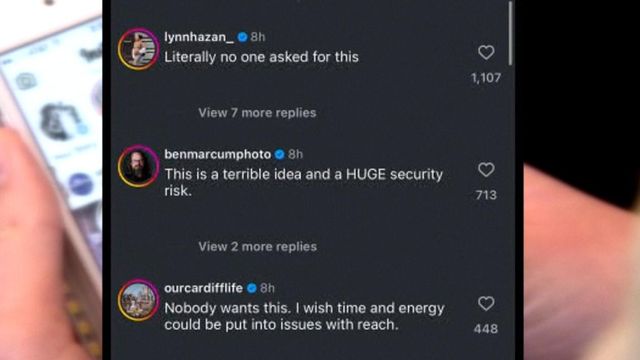Expand View 2 more replies

point(258,247)
